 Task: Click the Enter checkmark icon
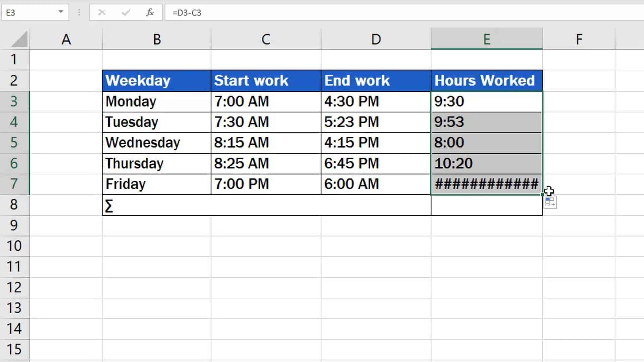coord(125,13)
